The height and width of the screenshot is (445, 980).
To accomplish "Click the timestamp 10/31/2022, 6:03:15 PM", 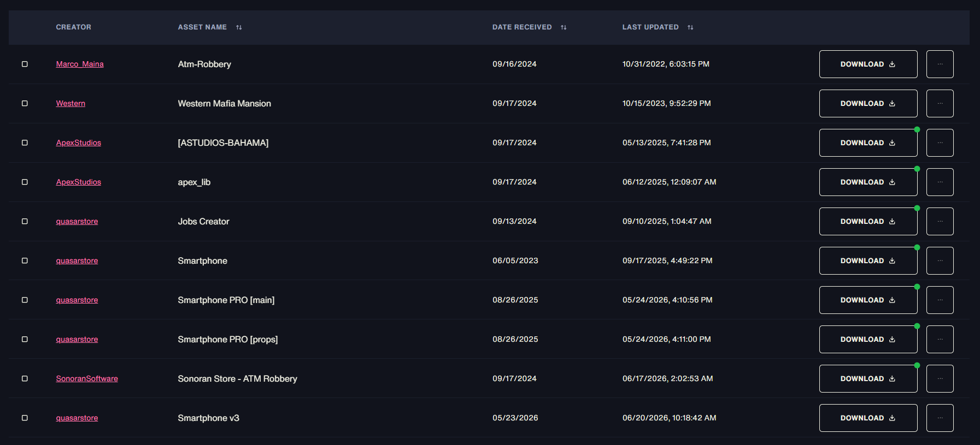I will click(x=666, y=64).
